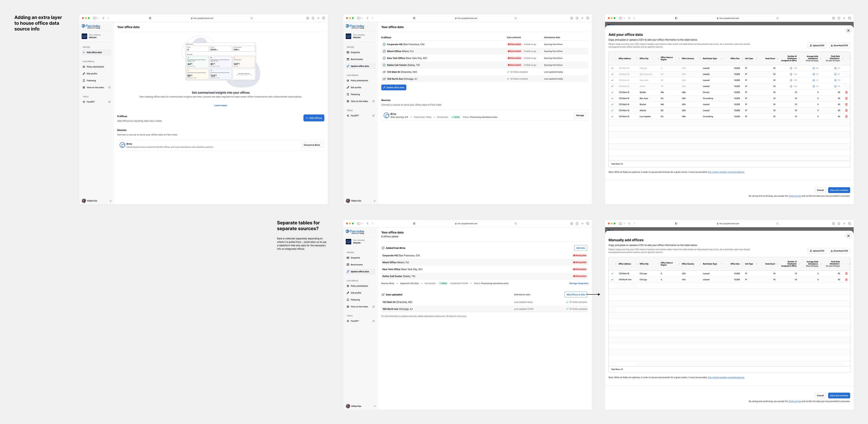Delete the 100 North Ave row in the modal
This screenshot has width=868, height=424.
(x=846, y=279)
